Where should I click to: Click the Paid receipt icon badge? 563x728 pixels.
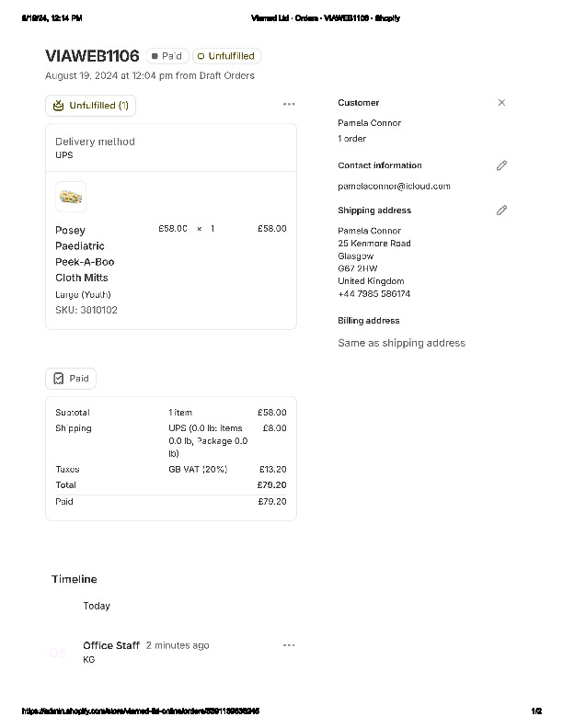point(59,379)
